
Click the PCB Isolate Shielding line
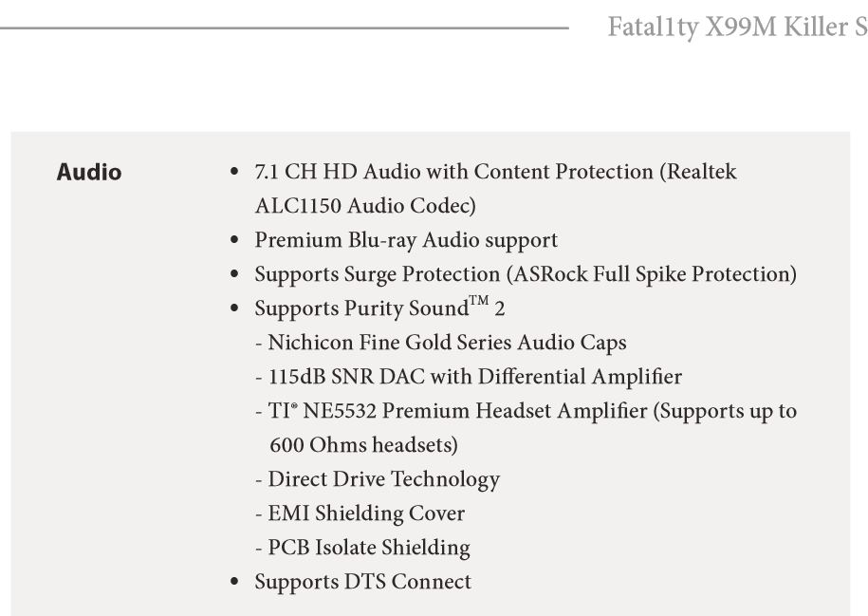(363, 548)
